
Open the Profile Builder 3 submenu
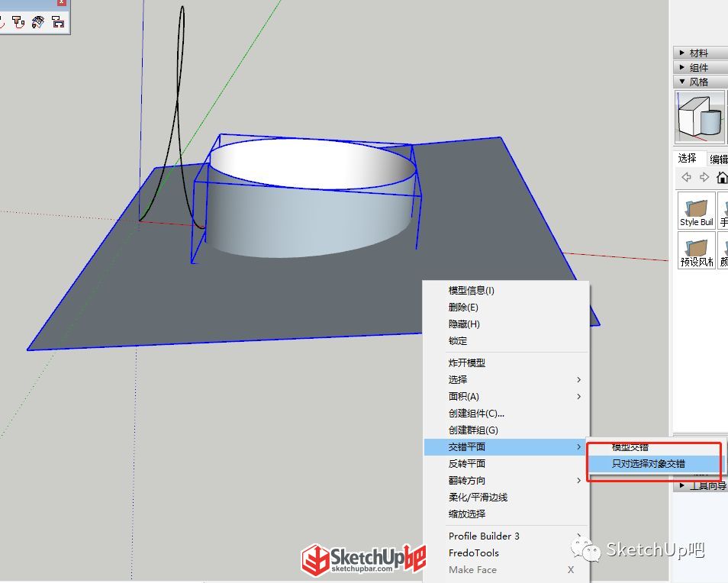click(507, 536)
